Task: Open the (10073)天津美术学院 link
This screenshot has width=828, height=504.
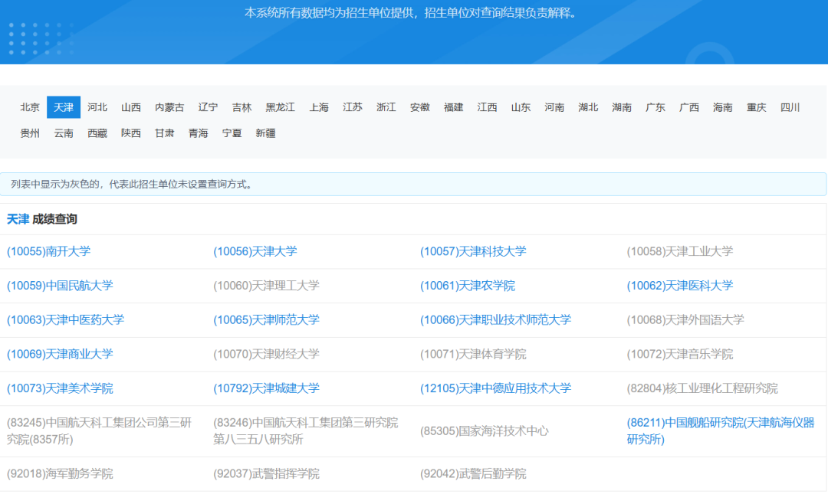Action: pyautogui.click(x=60, y=388)
